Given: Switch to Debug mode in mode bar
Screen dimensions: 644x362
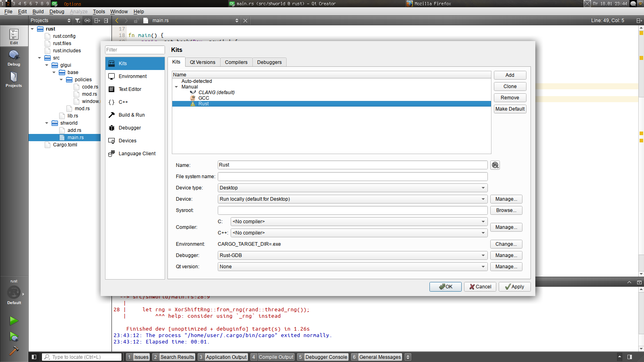Looking at the screenshot, I should [x=14, y=58].
